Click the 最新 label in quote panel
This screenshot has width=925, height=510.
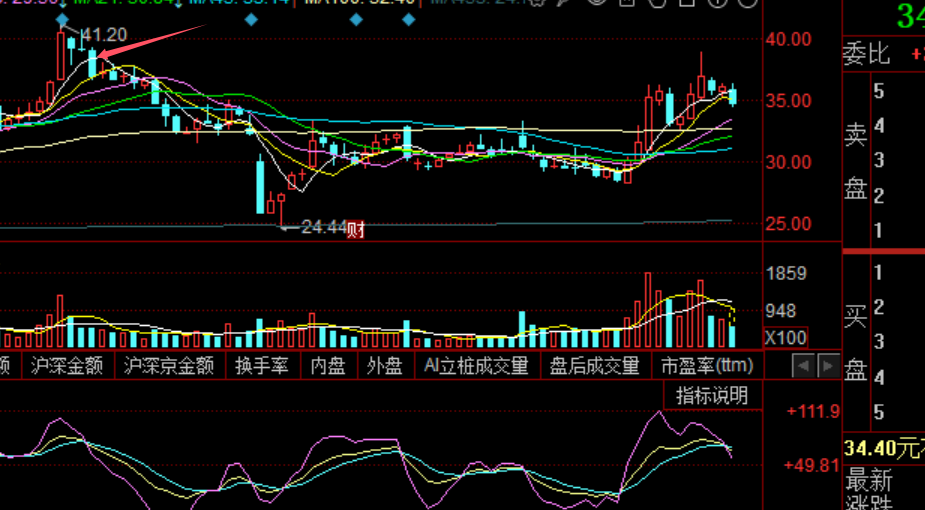pos(868,482)
